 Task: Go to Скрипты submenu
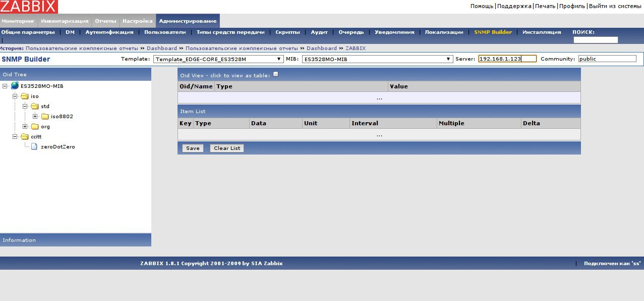(x=287, y=32)
